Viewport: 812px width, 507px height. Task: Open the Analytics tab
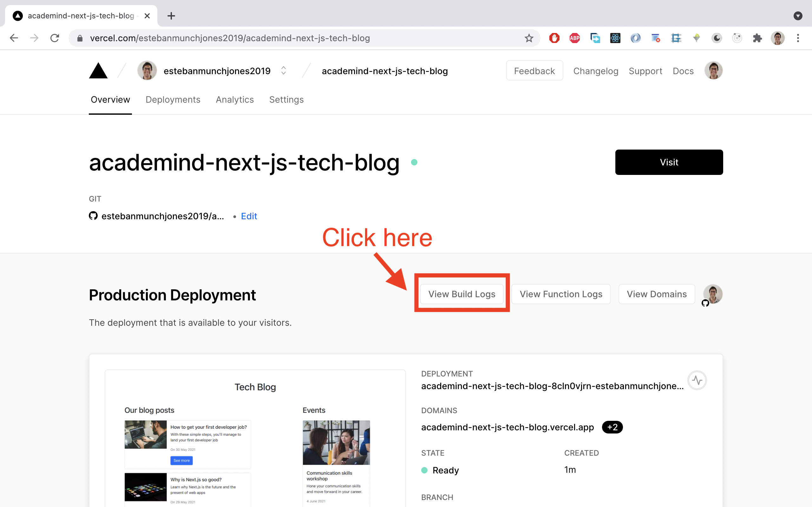[x=234, y=99]
